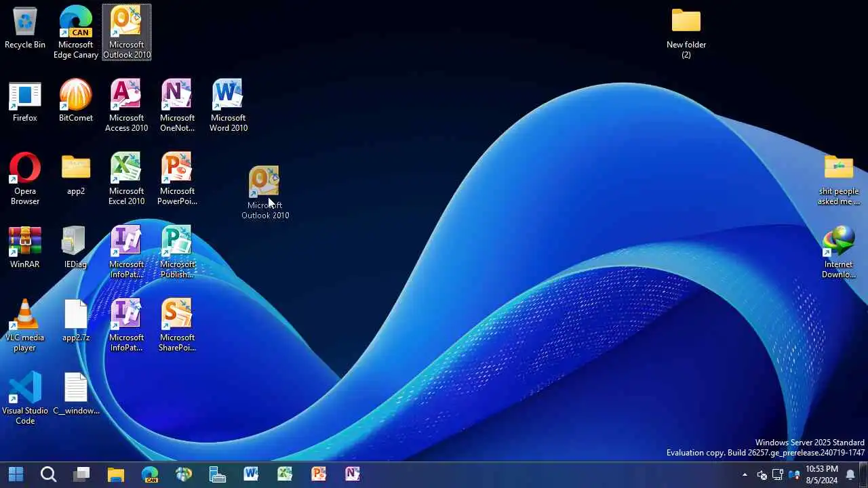Select Microsoft SharePoint desktop shortcut
The image size is (868, 488).
(x=178, y=325)
